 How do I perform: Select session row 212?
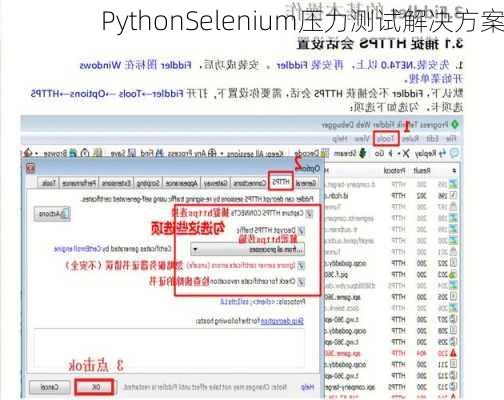tap(391, 376)
